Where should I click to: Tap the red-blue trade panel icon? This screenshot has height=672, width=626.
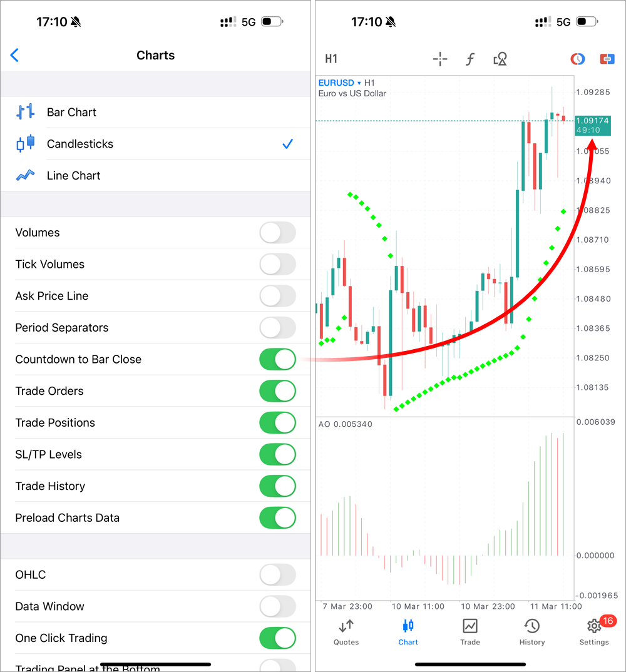click(x=607, y=59)
